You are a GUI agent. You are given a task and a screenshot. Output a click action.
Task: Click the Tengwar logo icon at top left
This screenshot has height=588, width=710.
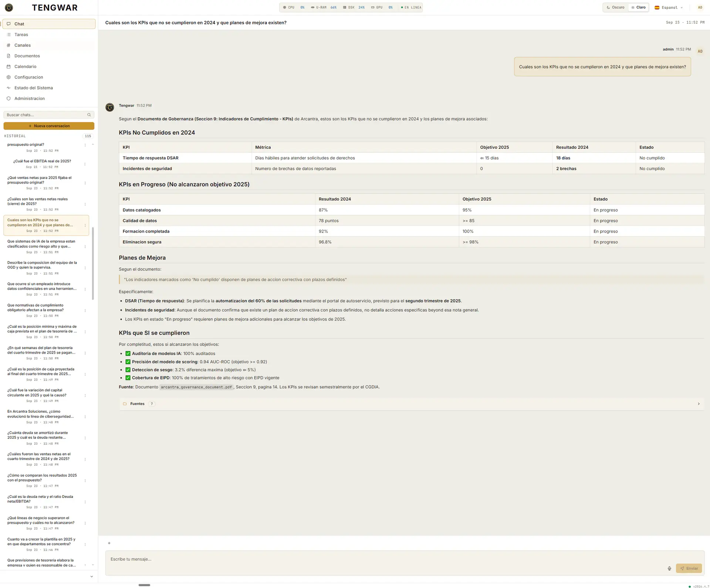9,7
